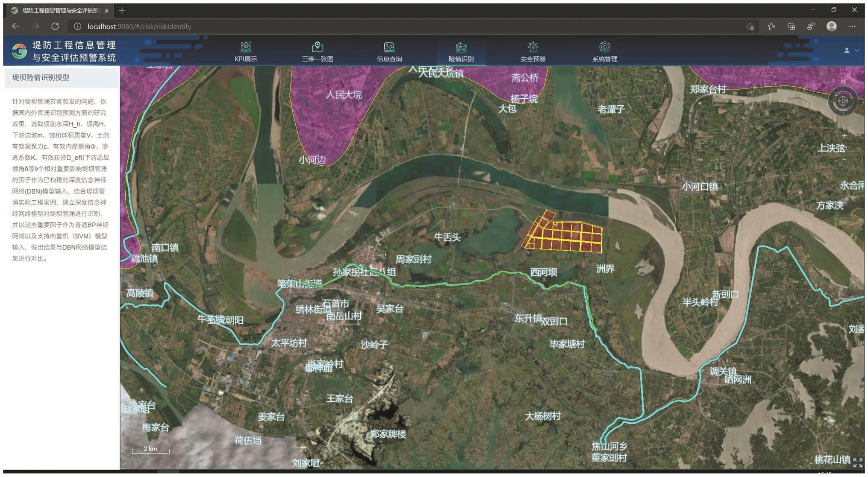Open a new browser tab

(122, 10)
